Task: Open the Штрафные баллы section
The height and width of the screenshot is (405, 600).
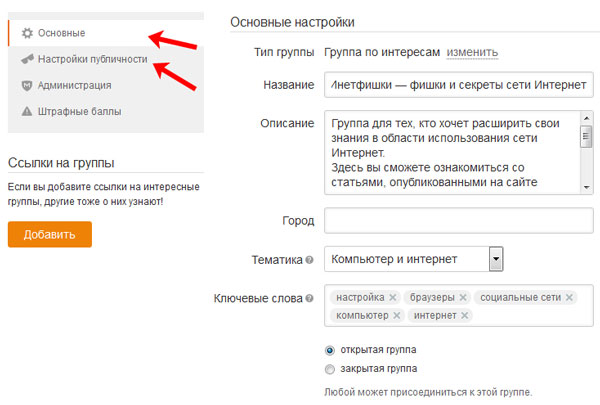Action: coord(106,111)
